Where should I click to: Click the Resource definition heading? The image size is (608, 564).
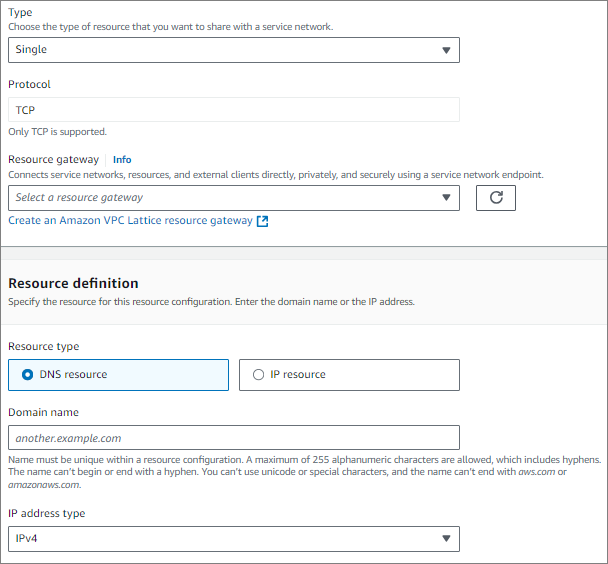tap(73, 283)
